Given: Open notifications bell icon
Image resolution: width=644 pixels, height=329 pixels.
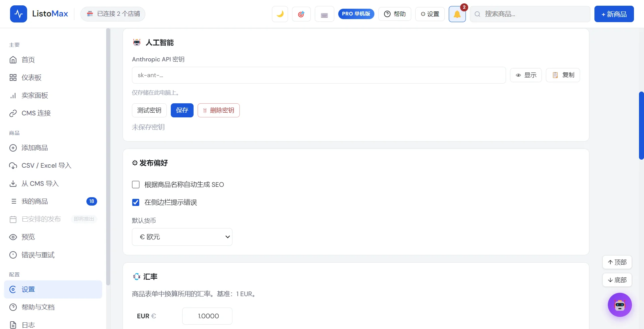Looking at the screenshot, I should coord(457,14).
